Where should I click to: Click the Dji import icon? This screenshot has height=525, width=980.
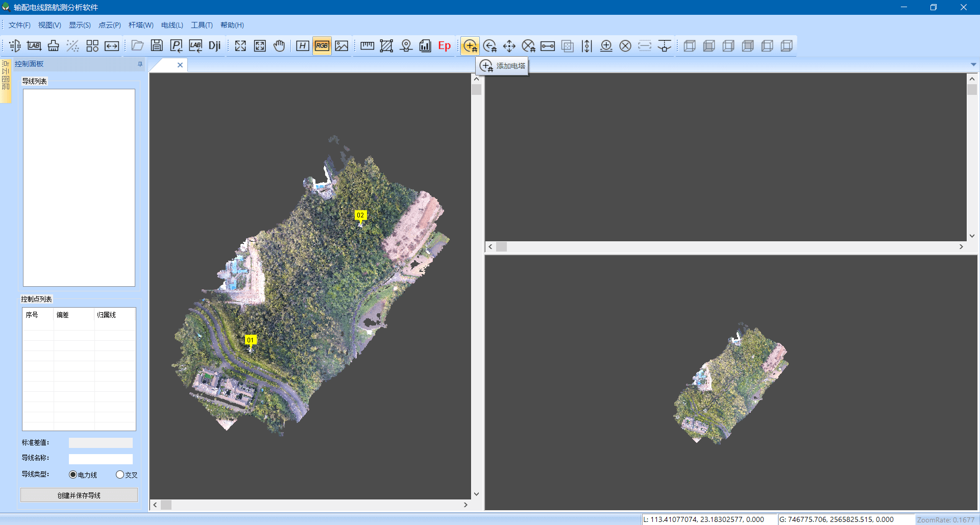click(x=215, y=46)
